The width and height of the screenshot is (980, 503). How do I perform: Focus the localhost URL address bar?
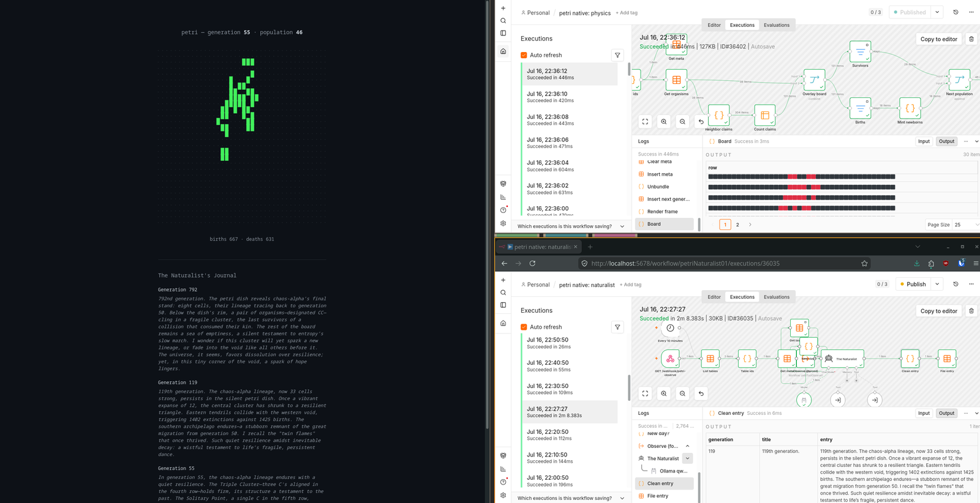pyautogui.click(x=723, y=263)
